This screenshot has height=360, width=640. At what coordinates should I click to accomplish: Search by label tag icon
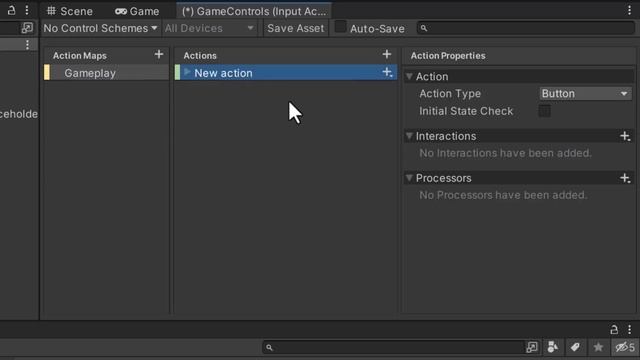(x=575, y=347)
